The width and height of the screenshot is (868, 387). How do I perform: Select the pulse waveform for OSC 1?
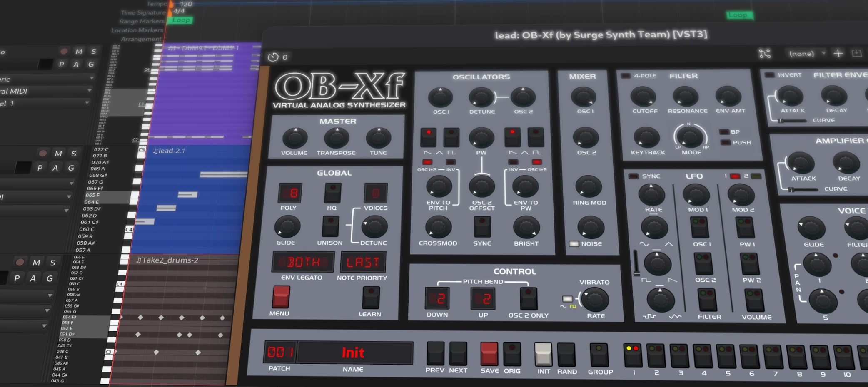pos(451,137)
